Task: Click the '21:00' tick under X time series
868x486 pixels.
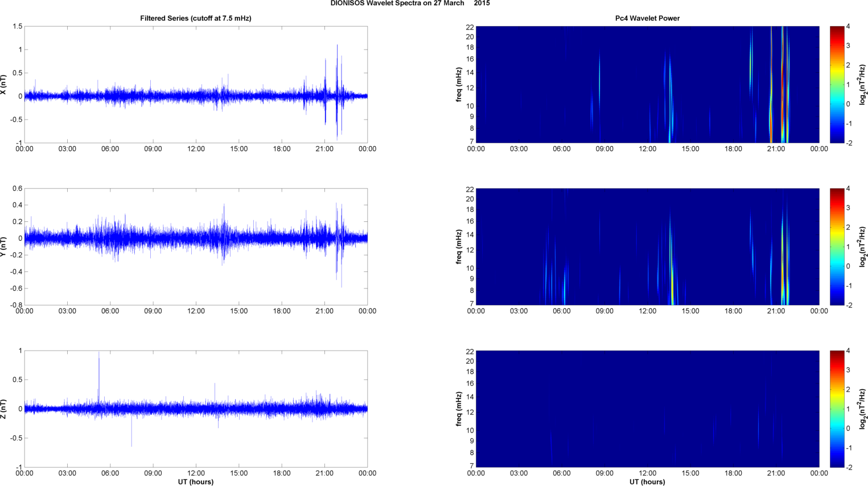Action: tap(324, 149)
